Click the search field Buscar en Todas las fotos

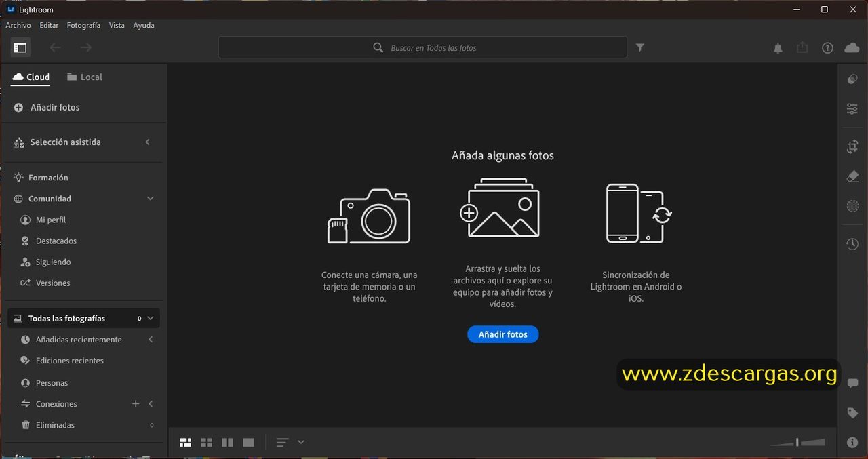pos(422,47)
